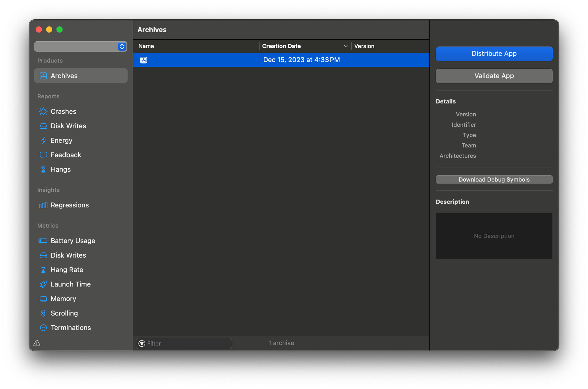Click the filter options icon in Filter field
Image resolution: width=588 pixels, height=389 pixels.
pos(142,343)
